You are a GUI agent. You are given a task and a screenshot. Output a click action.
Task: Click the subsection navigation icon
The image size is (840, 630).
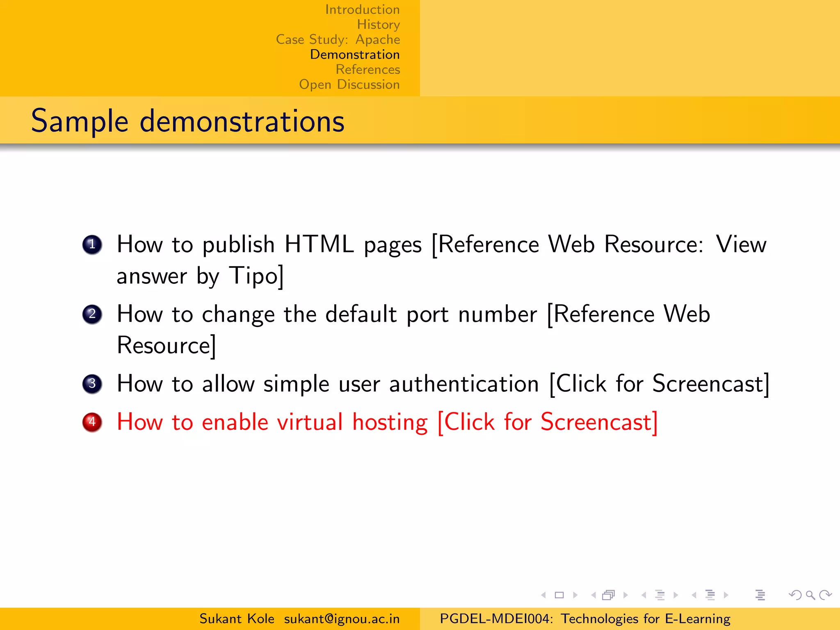660,595
